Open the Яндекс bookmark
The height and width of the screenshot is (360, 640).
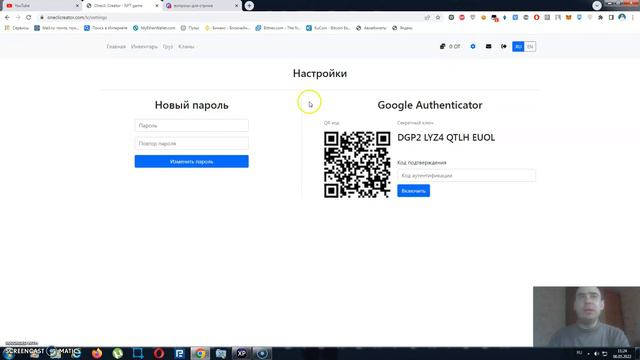pos(402,28)
